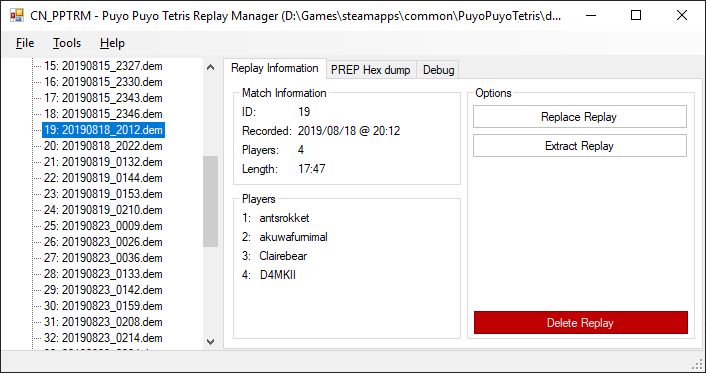Viewport: 706px width, 373px height.
Task: Select replay 24: 20190819_0210.dem
Action: 103,210
